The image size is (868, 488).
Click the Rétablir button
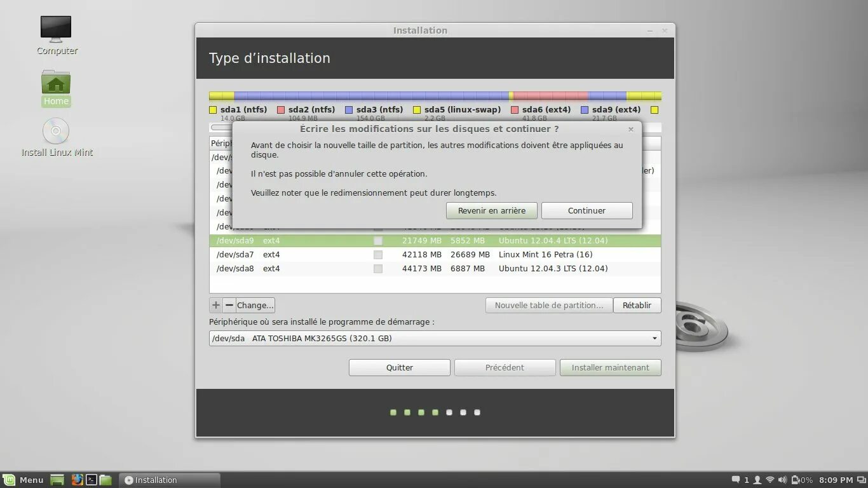637,305
